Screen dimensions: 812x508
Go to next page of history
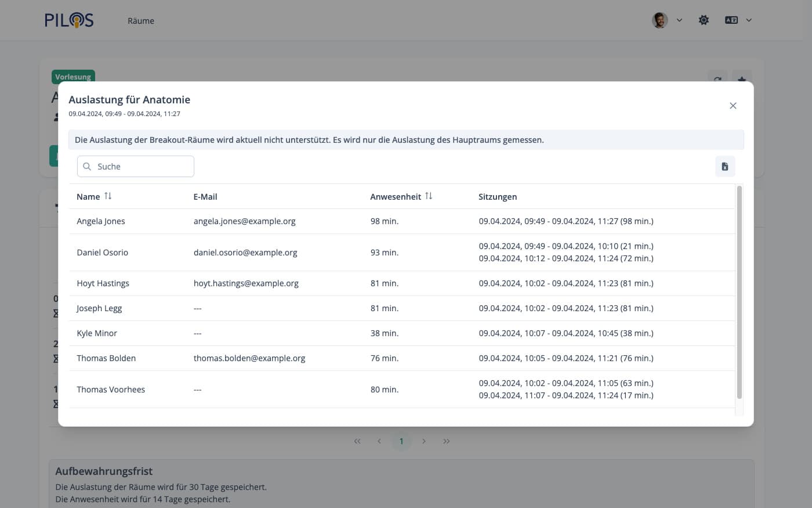coord(424,441)
